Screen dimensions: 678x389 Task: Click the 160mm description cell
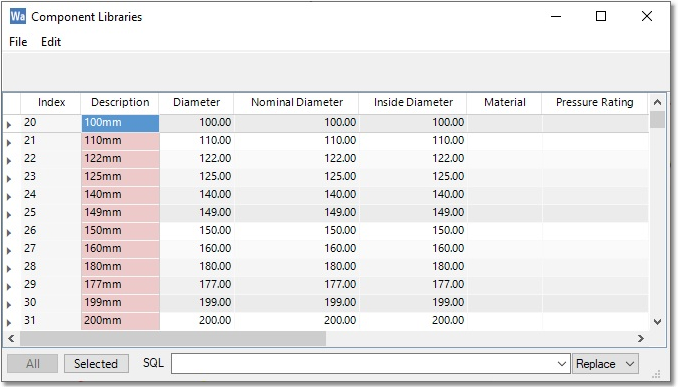pyautogui.click(x=120, y=249)
